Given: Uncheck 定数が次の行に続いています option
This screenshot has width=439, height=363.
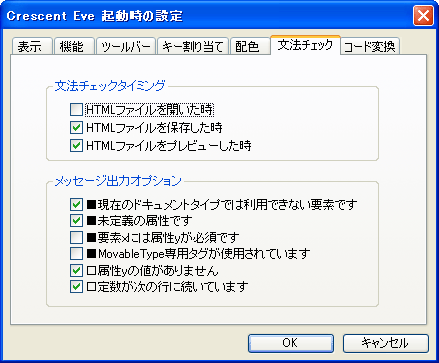Looking at the screenshot, I should (x=76, y=287).
